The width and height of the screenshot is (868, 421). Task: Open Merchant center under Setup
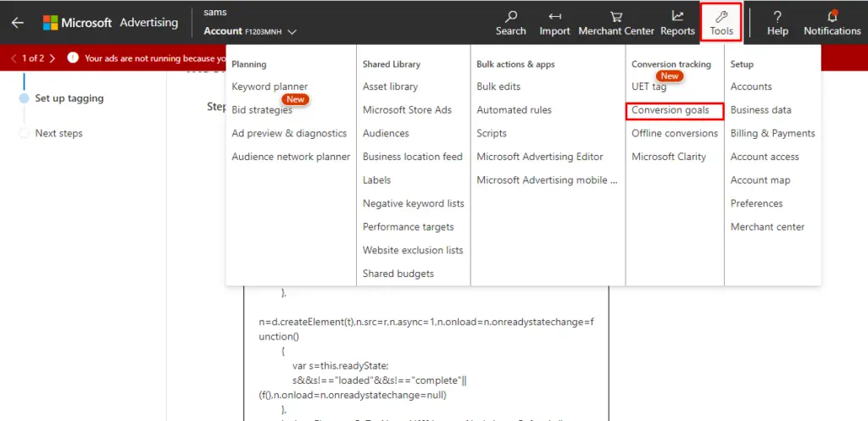click(767, 227)
